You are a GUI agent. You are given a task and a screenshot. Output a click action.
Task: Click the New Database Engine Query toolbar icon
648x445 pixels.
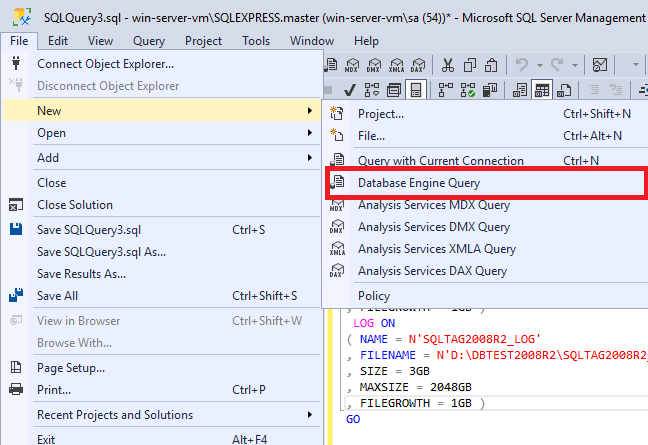[x=331, y=65]
